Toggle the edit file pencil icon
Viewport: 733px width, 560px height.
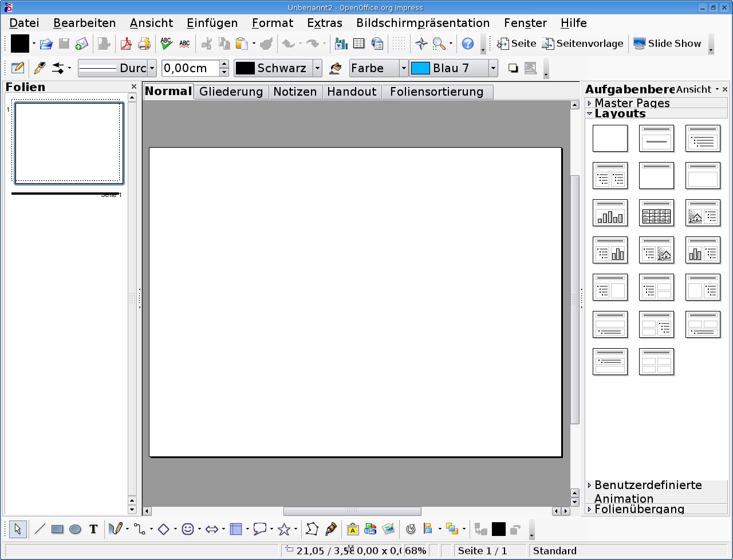click(18, 68)
